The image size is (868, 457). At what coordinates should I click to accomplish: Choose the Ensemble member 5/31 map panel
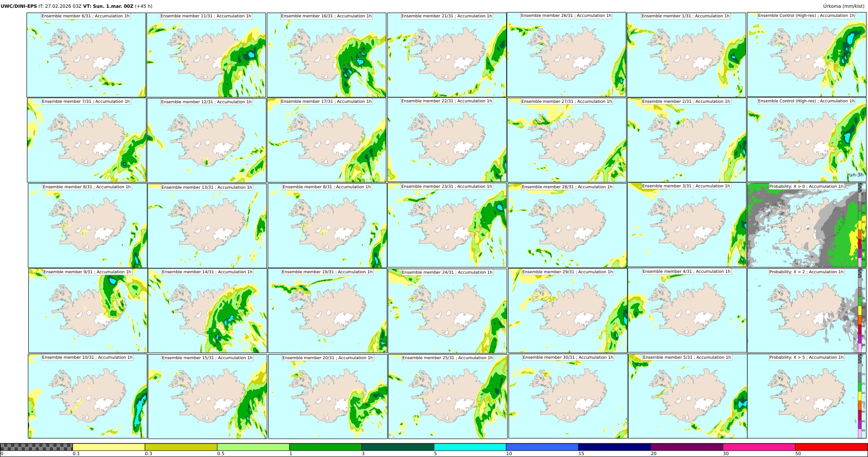click(x=688, y=396)
